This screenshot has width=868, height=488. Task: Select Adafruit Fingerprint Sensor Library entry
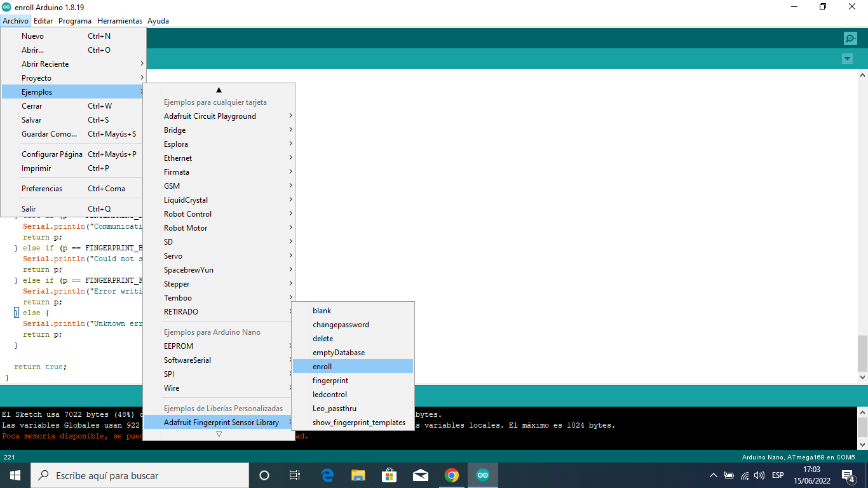(x=219, y=423)
